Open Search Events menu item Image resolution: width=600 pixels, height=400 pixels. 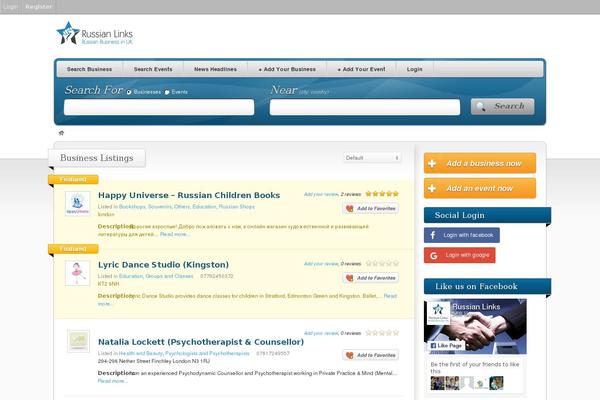[153, 69]
